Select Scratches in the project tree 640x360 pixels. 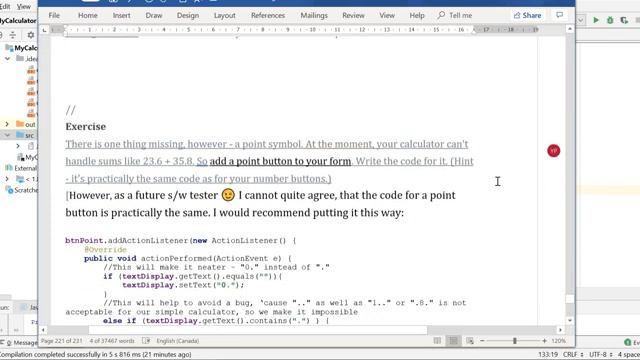click(22, 190)
